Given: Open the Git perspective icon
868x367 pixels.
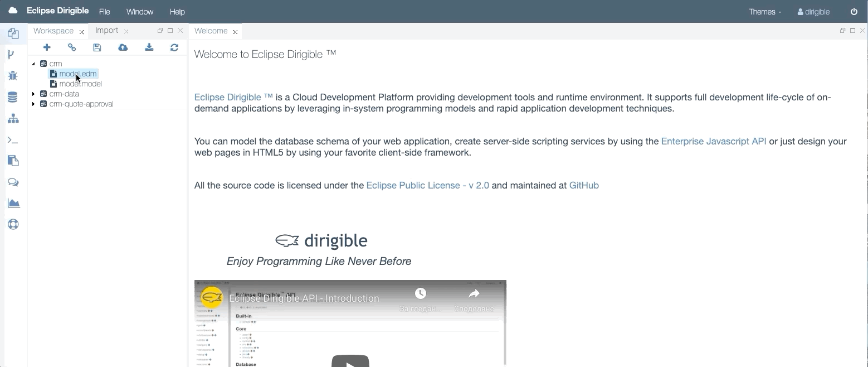Looking at the screenshot, I should tap(13, 54).
